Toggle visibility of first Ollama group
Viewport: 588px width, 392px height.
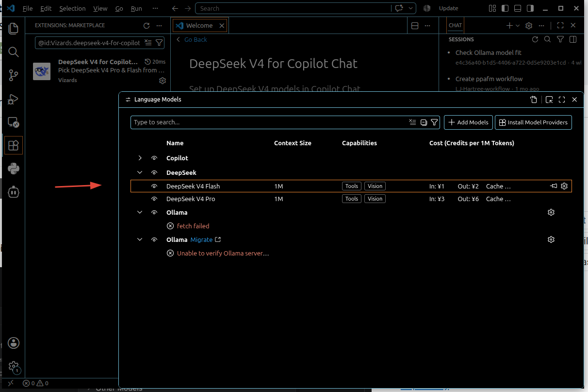tap(154, 213)
